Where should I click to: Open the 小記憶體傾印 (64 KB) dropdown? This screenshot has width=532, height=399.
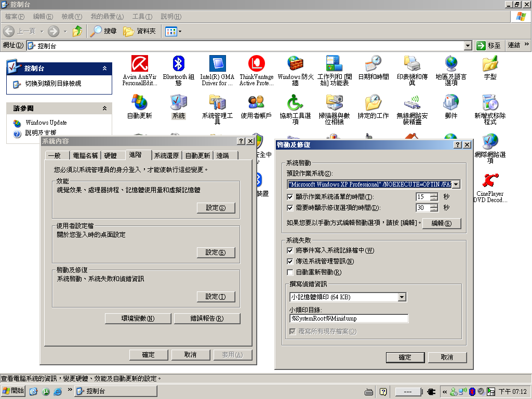[x=402, y=297]
